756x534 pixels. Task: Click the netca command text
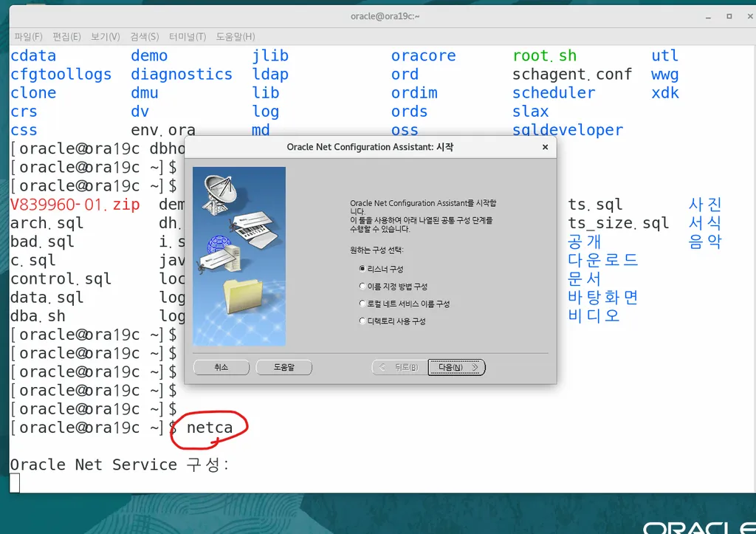[x=209, y=428]
